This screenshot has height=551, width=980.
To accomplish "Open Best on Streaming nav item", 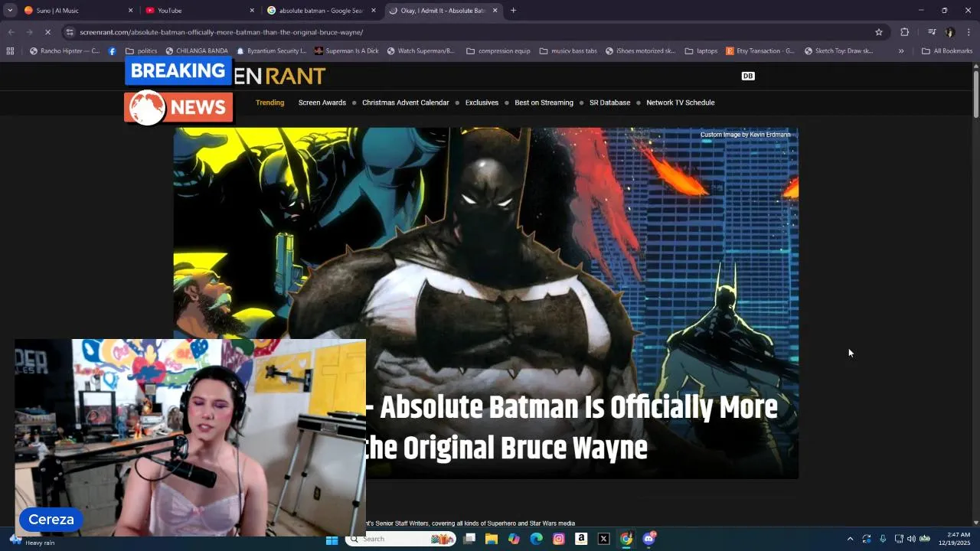I will [544, 103].
